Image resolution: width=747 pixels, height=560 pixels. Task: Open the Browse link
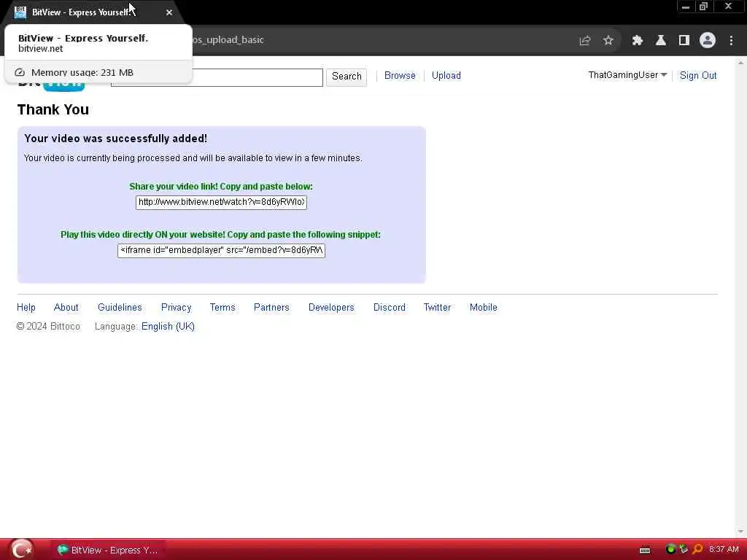click(400, 75)
